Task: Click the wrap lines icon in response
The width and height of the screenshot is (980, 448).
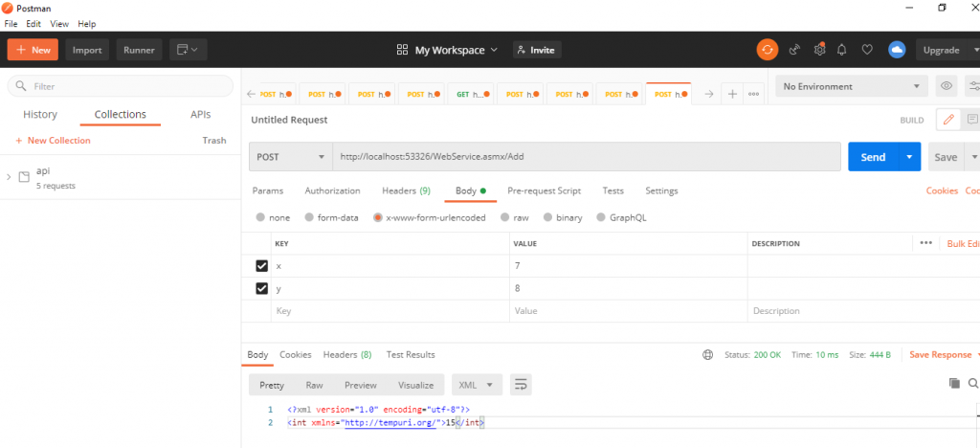Action: [x=521, y=385]
